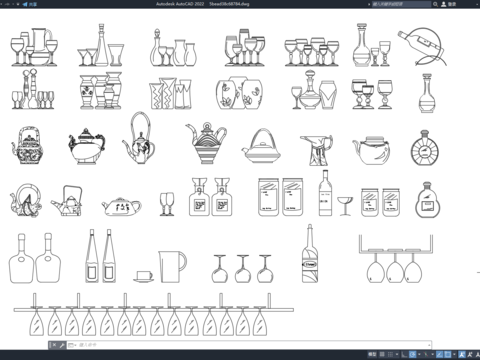Viewport: 480px width, 360px height.
Task: Open Polar tracking angle dropdown
Action: 419,354
